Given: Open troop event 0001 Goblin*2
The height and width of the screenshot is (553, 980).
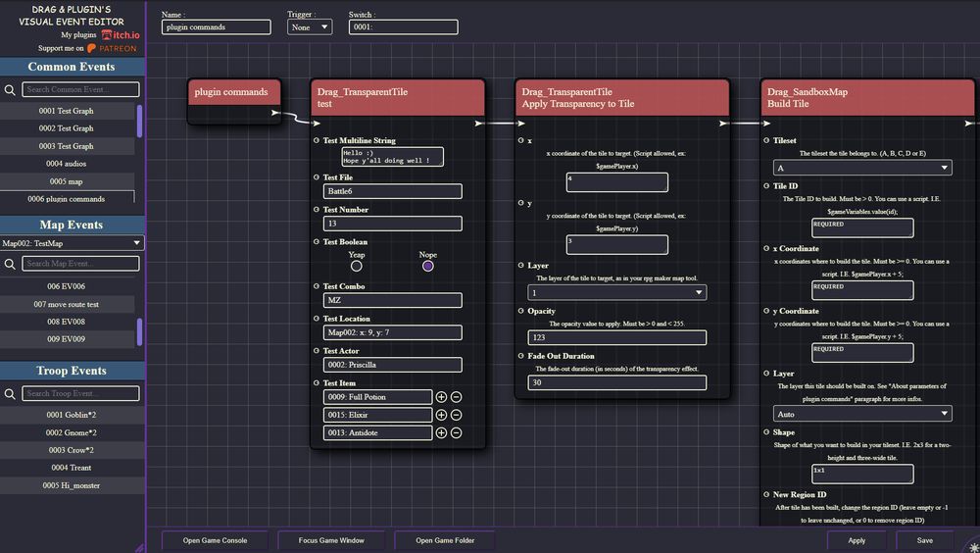Looking at the screenshot, I should [72, 415].
